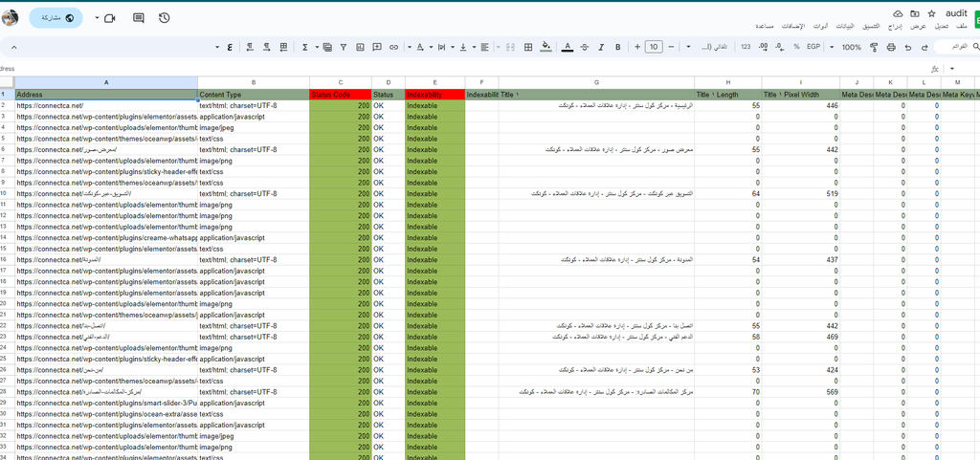Open vertical align dropdown
This screenshot has width=980, height=460.
coord(459,47)
